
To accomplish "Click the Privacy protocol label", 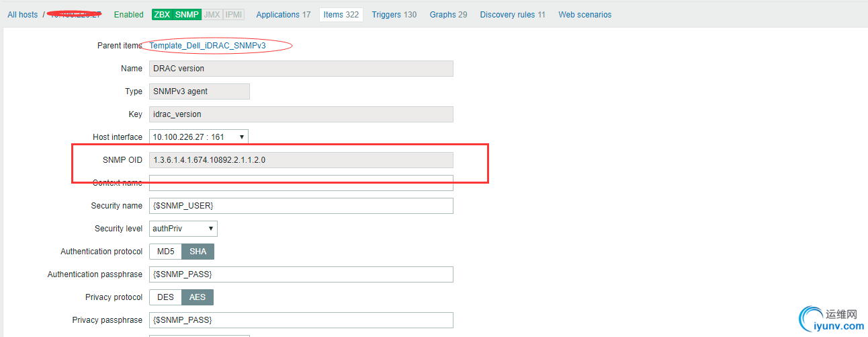I will click(114, 297).
